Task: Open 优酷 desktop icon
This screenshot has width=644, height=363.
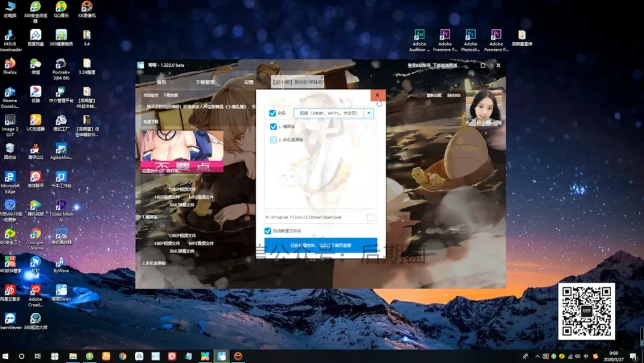Action: 35,94
